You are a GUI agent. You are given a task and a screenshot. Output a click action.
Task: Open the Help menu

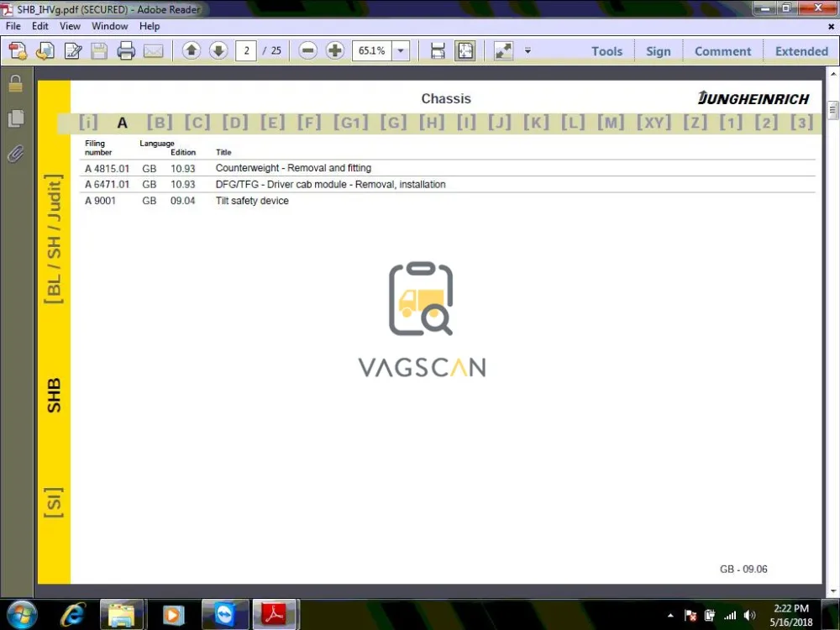pyautogui.click(x=150, y=26)
